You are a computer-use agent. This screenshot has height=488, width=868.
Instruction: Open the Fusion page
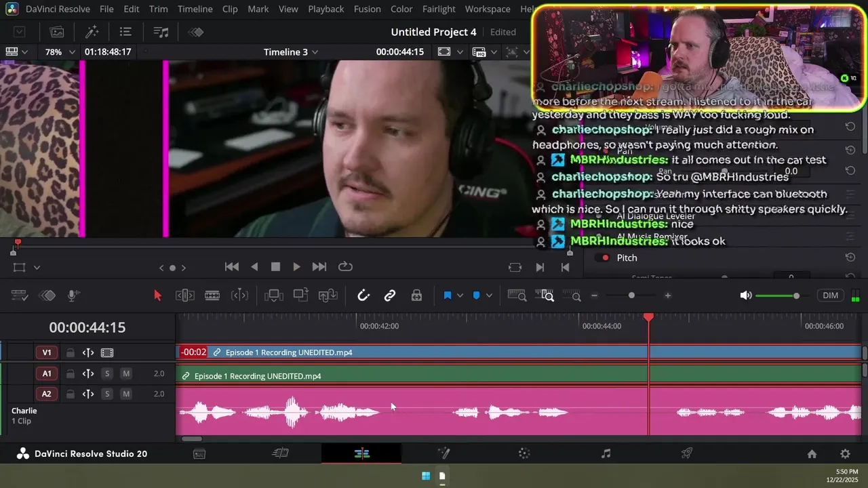[x=443, y=454]
